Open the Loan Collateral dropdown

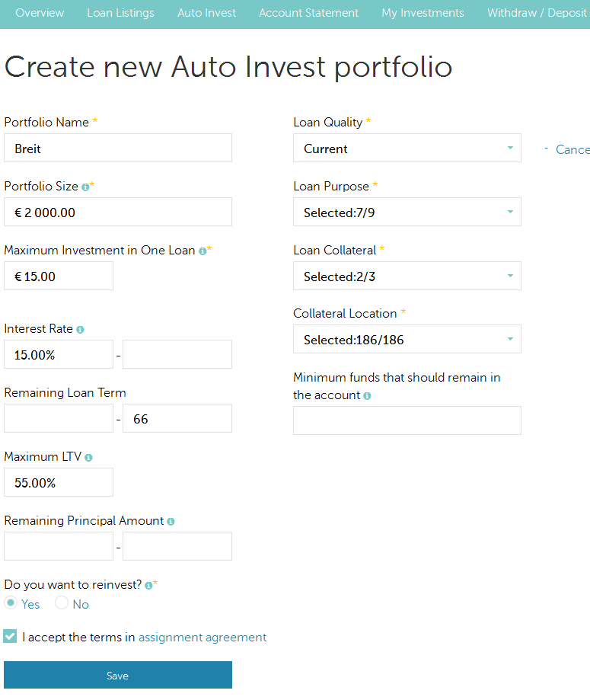coord(407,276)
